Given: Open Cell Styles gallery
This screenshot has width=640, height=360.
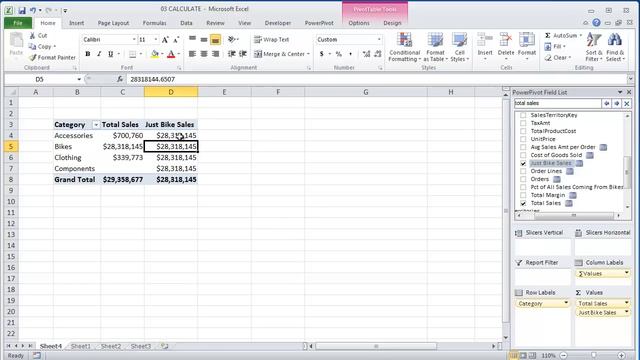Looking at the screenshot, I should (460, 48).
